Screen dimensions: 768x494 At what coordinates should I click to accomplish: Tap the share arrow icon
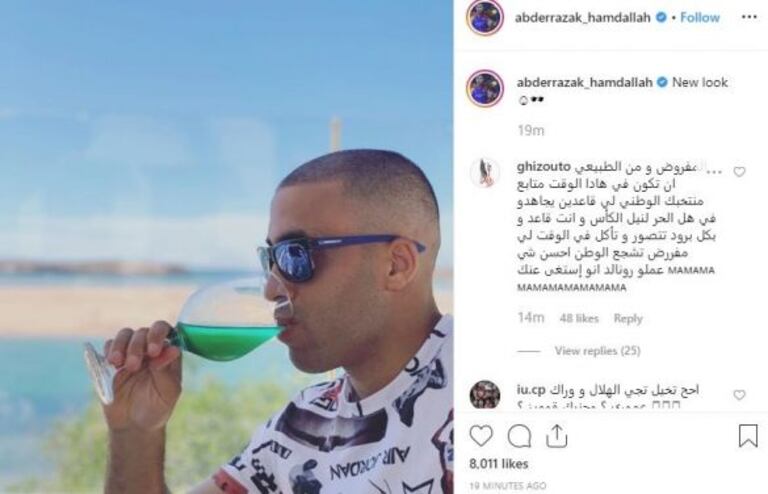point(556,435)
